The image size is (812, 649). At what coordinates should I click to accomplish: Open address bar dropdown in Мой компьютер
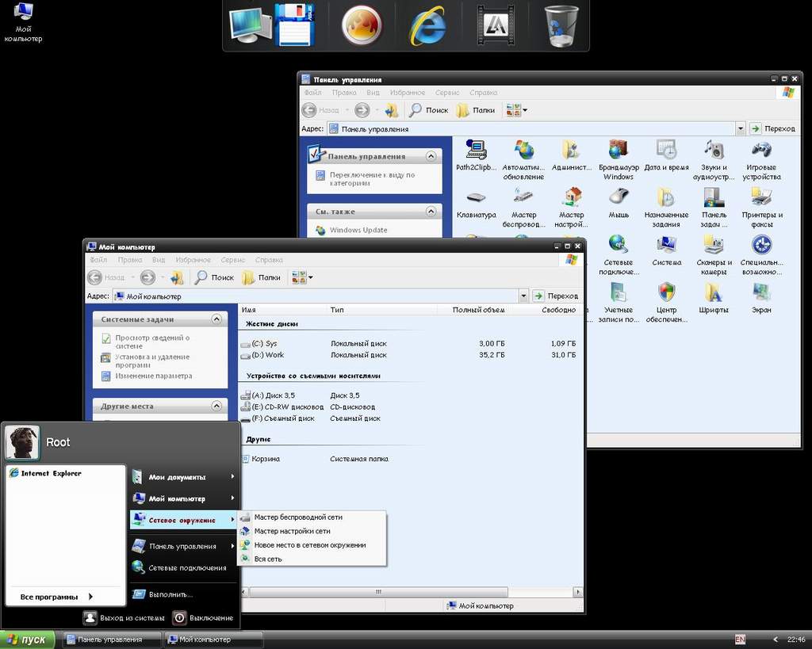pyautogui.click(x=523, y=296)
